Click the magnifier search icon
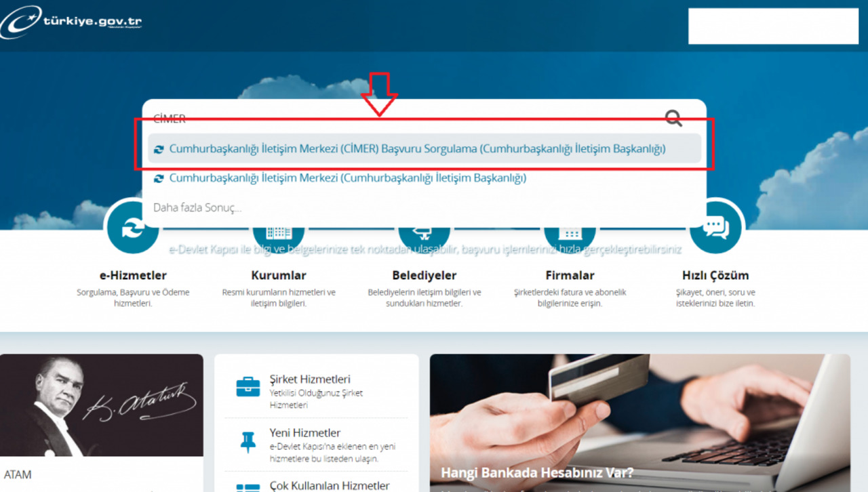Screen dimensions: 868x492 tap(673, 119)
